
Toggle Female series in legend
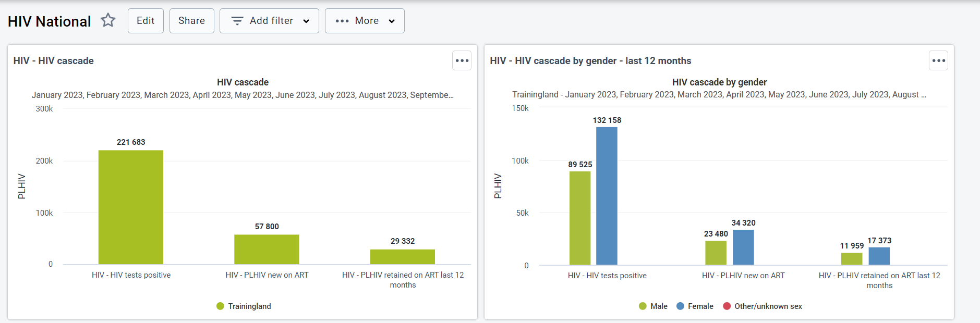click(695, 306)
